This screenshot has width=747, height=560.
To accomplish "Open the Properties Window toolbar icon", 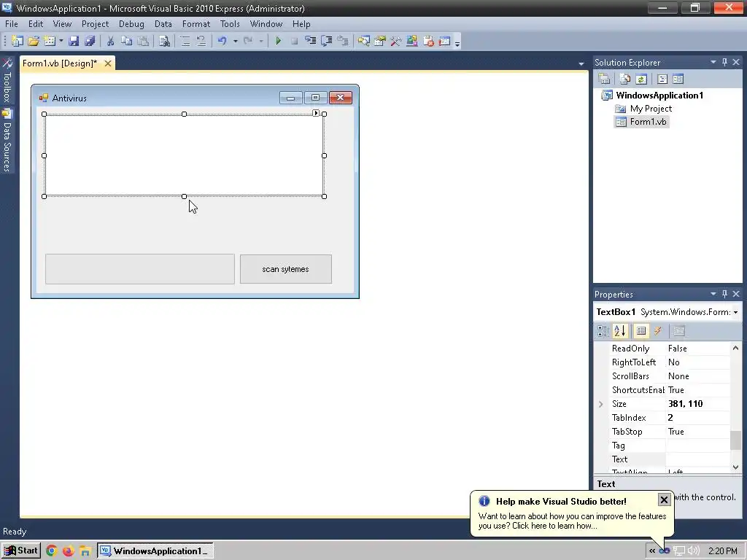I will pyautogui.click(x=379, y=41).
